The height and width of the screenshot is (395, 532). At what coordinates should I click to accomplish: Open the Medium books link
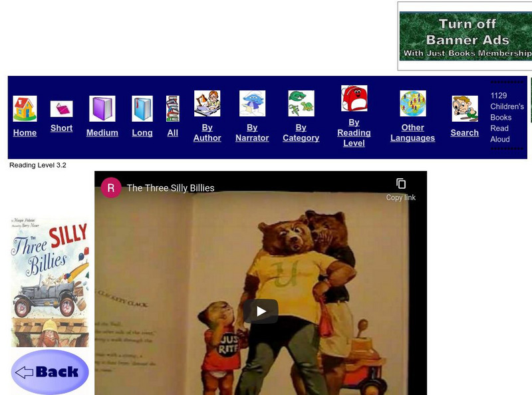(x=102, y=133)
